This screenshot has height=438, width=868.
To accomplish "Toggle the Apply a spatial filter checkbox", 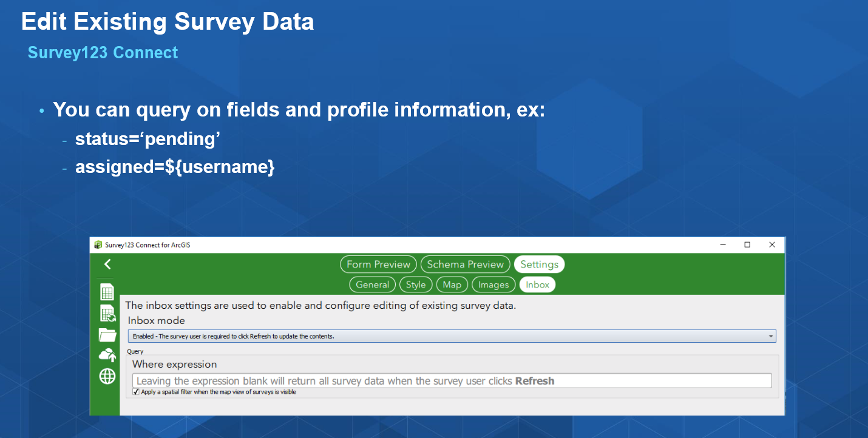I will click(x=136, y=393).
